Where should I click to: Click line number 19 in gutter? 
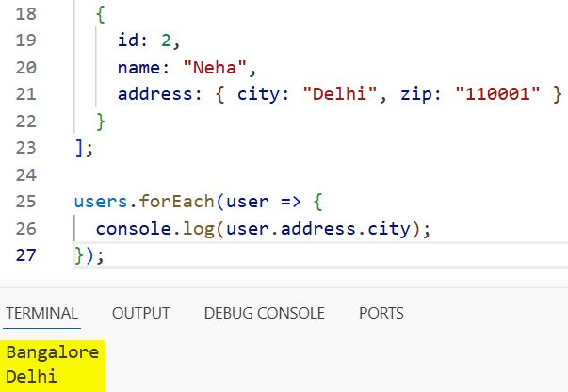(x=26, y=41)
